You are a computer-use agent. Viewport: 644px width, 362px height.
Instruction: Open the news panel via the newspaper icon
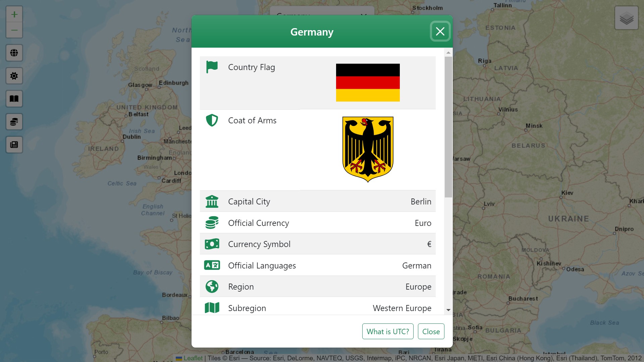tap(14, 144)
